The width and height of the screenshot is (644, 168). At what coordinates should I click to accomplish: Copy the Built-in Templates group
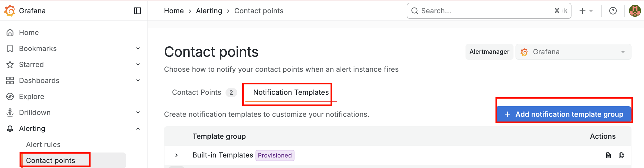point(621,155)
